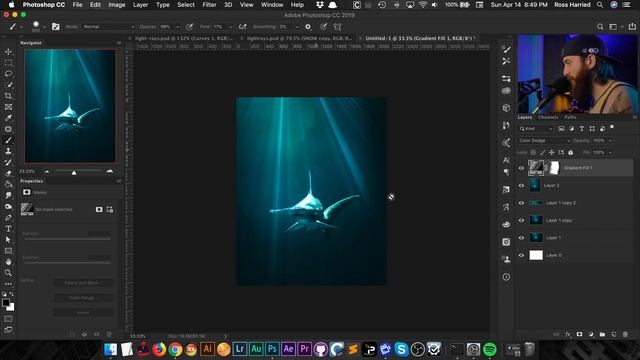The width and height of the screenshot is (640, 360).
Task: Select the History Brush tool
Action: (x=8, y=162)
